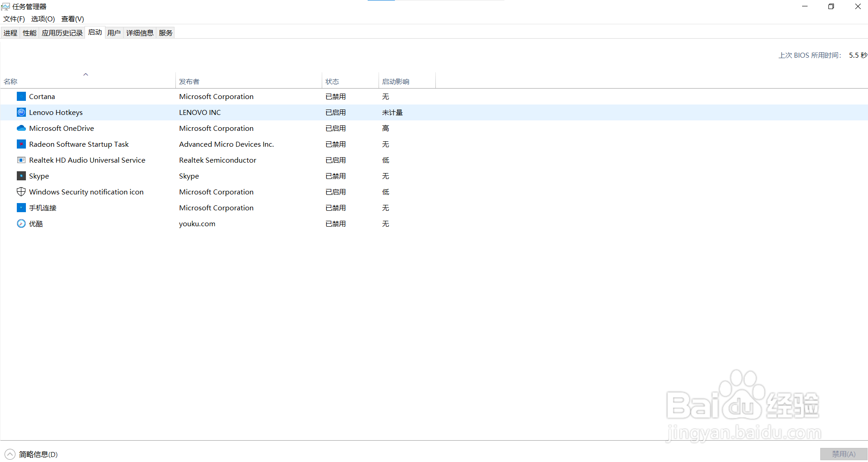
Task: Click the Radeon Software Startup Task icon
Action: pos(21,144)
